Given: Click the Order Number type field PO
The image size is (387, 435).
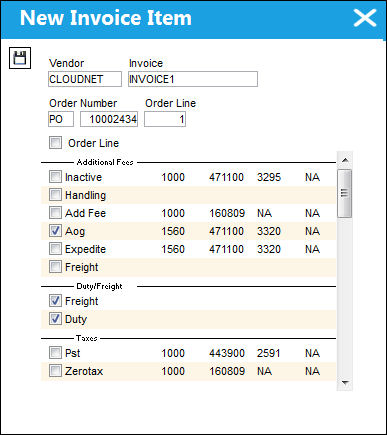Looking at the screenshot, I should coord(61,119).
